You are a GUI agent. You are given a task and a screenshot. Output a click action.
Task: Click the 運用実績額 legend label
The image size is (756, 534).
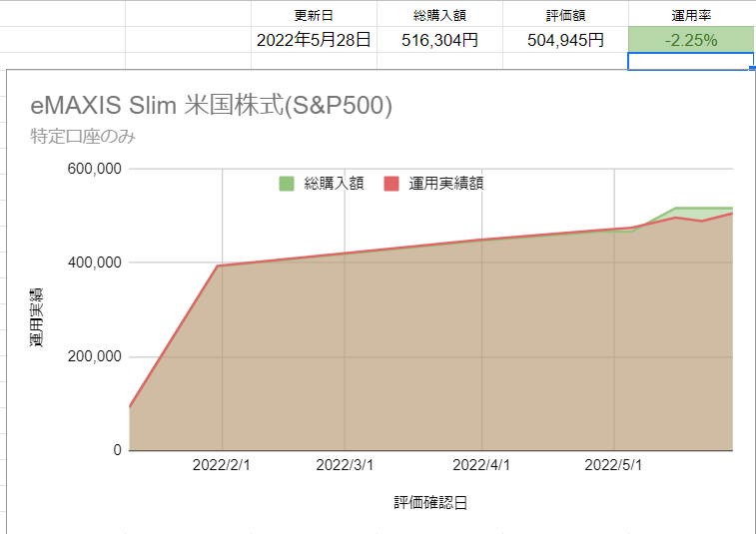coord(446,184)
